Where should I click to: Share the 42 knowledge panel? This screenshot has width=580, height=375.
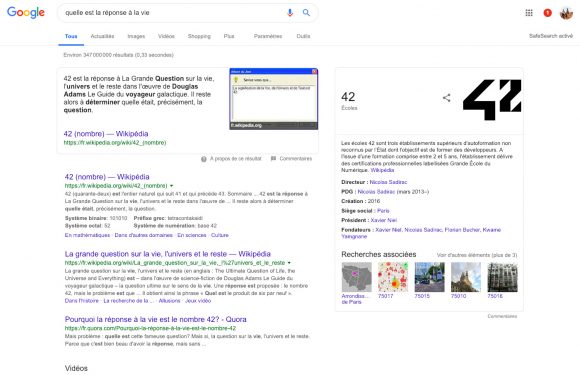click(446, 98)
